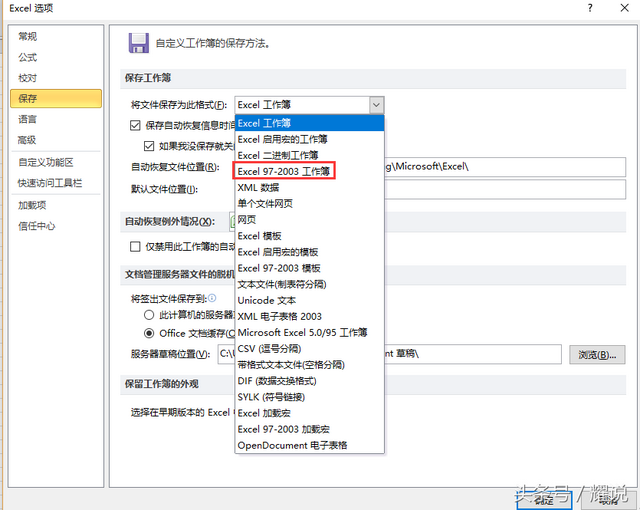Choose Excel 启用宏的工作簿 format
The width and height of the screenshot is (640, 510).
[x=309, y=140]
